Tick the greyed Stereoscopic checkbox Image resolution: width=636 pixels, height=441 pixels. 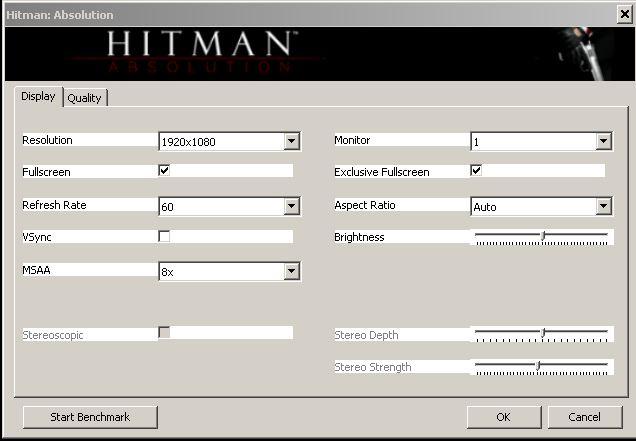[164, 333]
